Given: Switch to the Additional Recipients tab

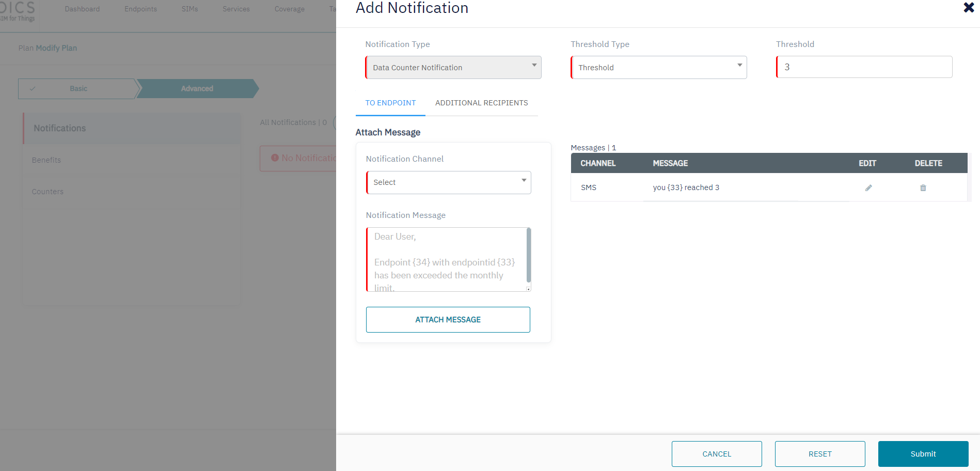Looking at the screenshot, I should [x=481, y=103].
